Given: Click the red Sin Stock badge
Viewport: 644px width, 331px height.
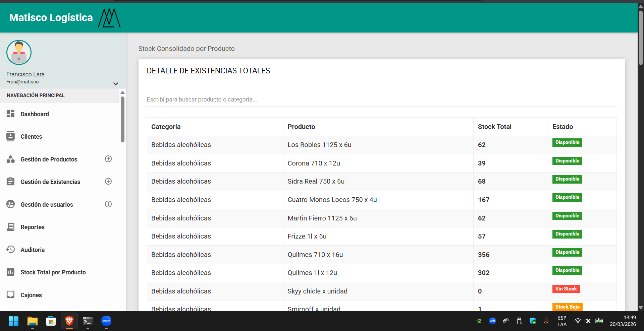Looking at the screenshot, I should coord(566,289).
